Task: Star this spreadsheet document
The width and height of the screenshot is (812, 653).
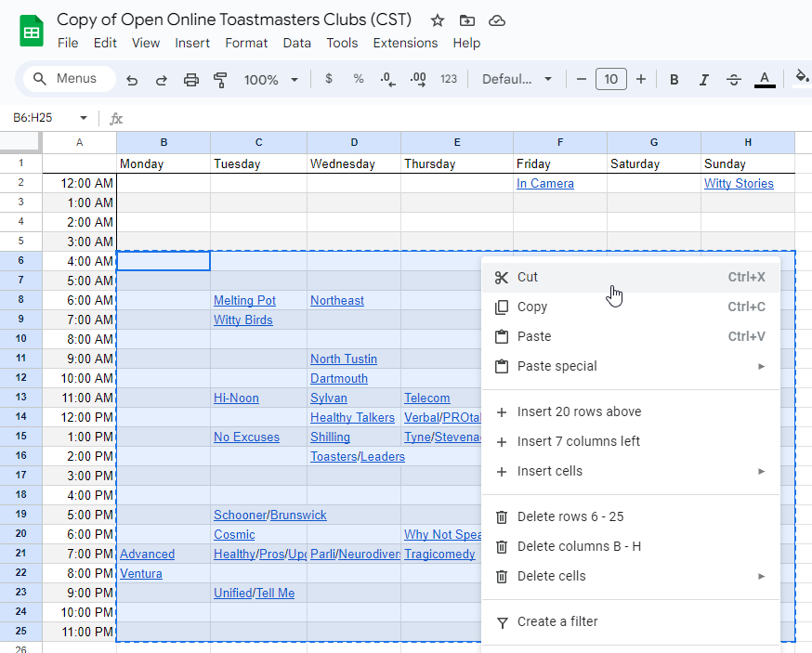Action: click(x=438, y=20)
